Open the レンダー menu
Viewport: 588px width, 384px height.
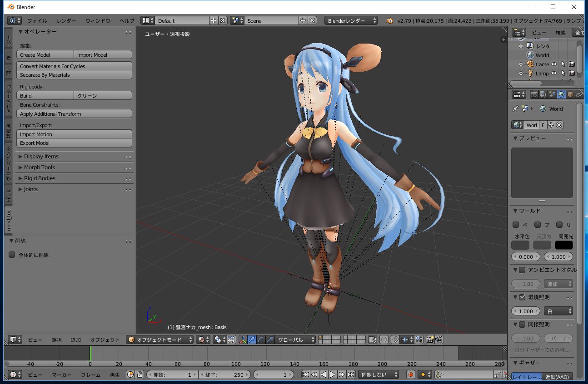tap(66, 20)
